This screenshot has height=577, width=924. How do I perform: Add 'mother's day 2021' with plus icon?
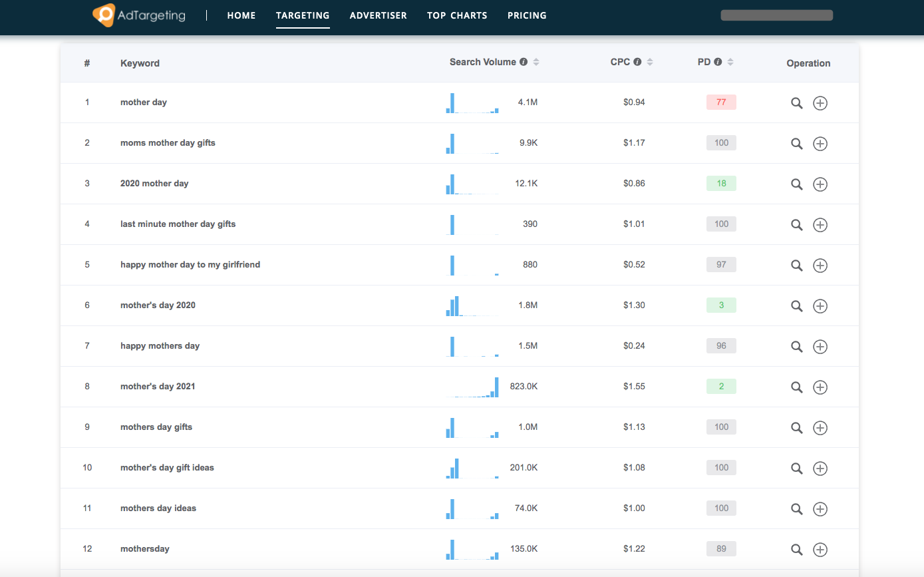pyautogui.click(x=820, y=387)
